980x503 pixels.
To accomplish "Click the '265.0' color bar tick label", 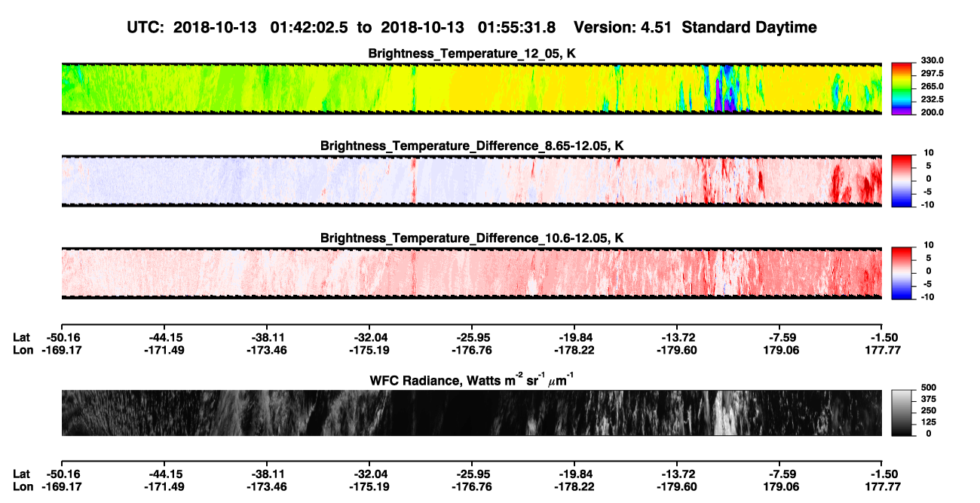I will tap(932, 87).
